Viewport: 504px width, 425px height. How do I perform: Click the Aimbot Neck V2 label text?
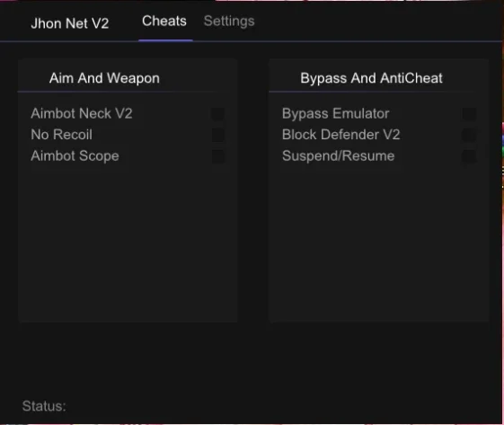(82, 113)
